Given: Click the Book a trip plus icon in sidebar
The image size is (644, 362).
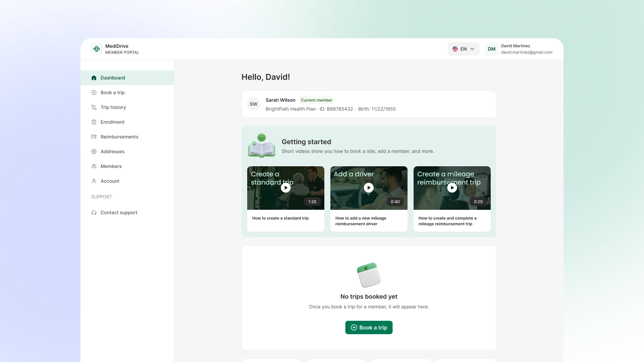Looking at the screenshot, I should click(94, 93).
